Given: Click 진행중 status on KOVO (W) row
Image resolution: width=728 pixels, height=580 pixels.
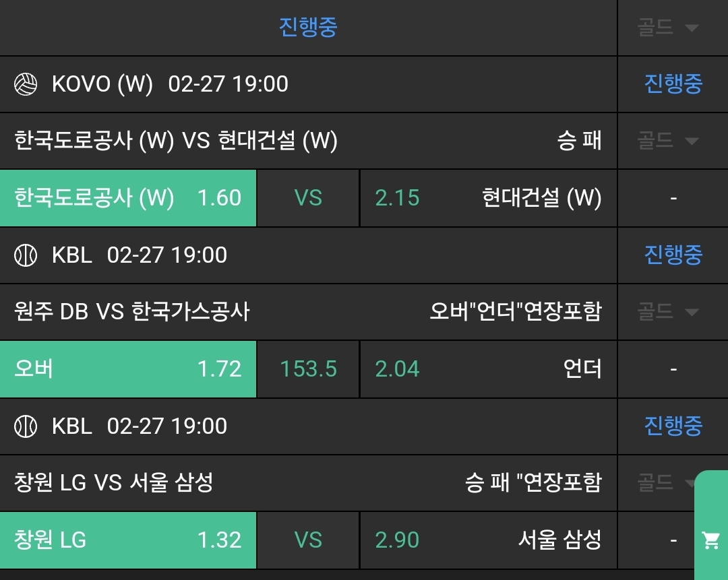Looking at the screenshot, I should [673, 84].
